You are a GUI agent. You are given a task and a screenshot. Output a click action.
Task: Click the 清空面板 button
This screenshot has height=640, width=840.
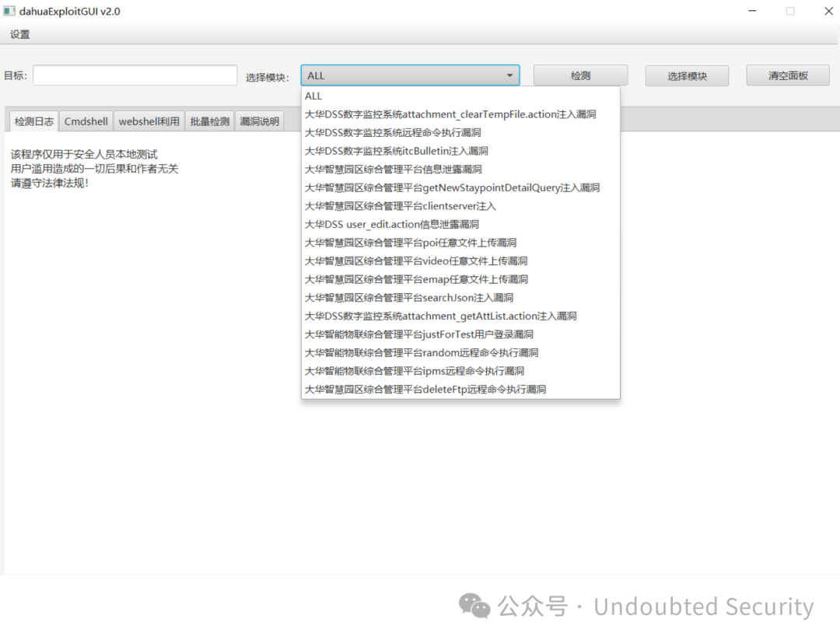click(787, 75)
